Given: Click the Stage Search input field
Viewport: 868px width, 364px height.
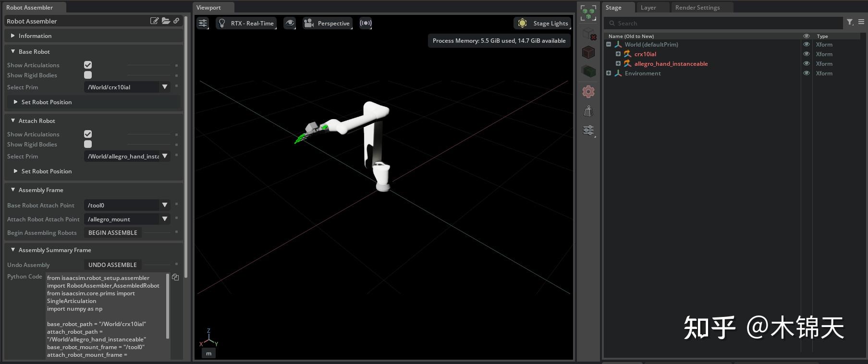Looking at the screenshot, I should (x=724, y=23).
